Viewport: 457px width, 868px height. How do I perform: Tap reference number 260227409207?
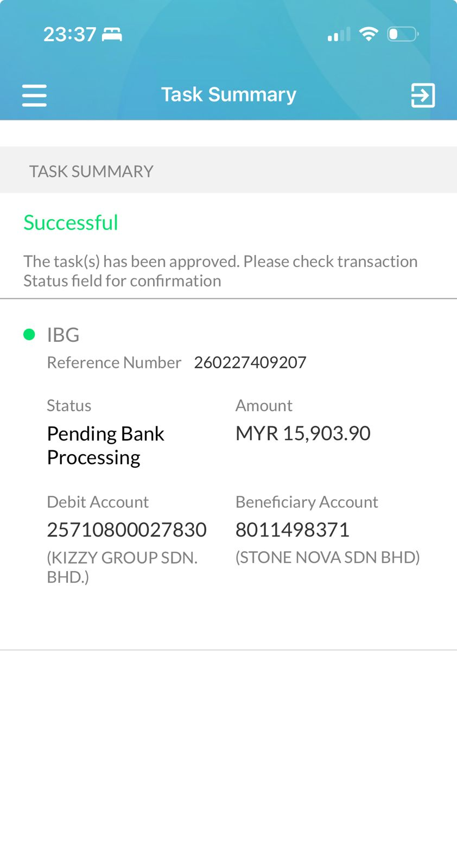point(250,362)
